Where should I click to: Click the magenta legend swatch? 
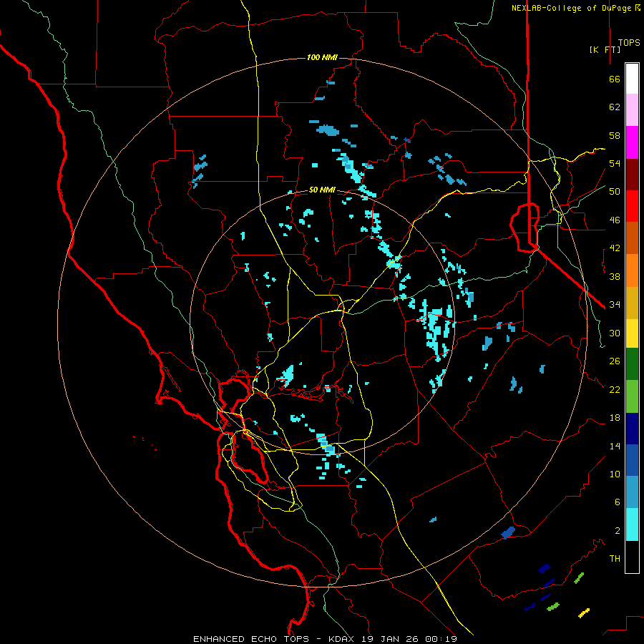point(632,142)
